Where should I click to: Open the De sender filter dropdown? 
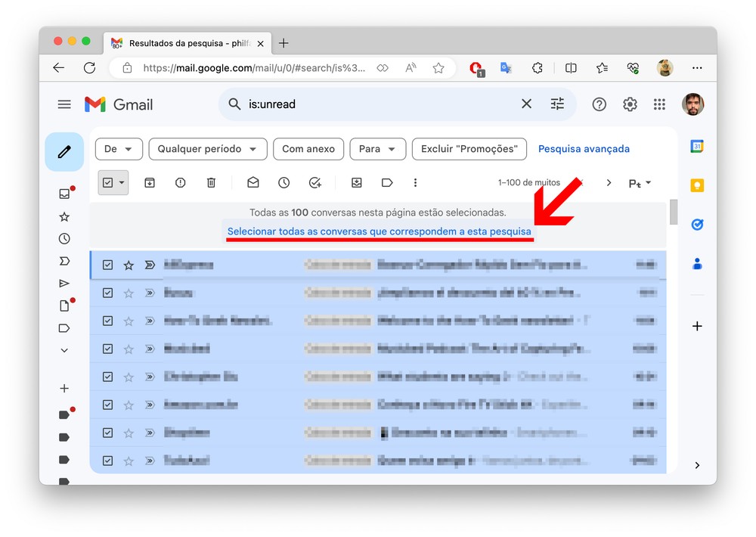click(x=119, y=149)
